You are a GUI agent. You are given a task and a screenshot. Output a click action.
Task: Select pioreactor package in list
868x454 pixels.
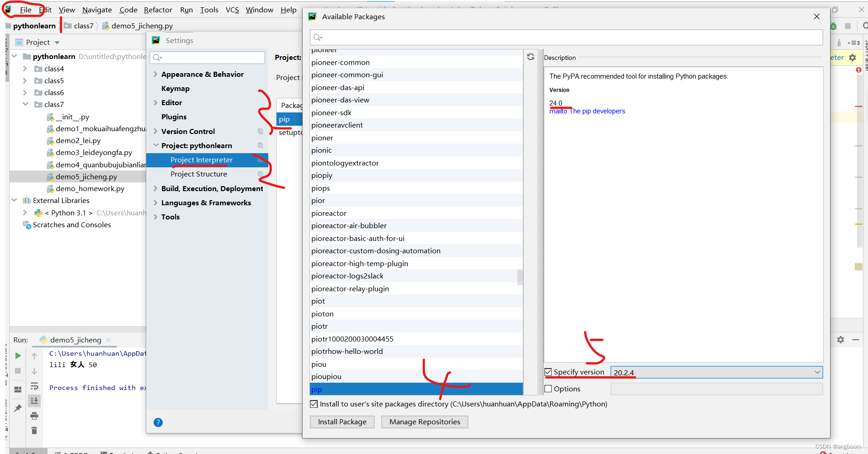tap(416, 214)
